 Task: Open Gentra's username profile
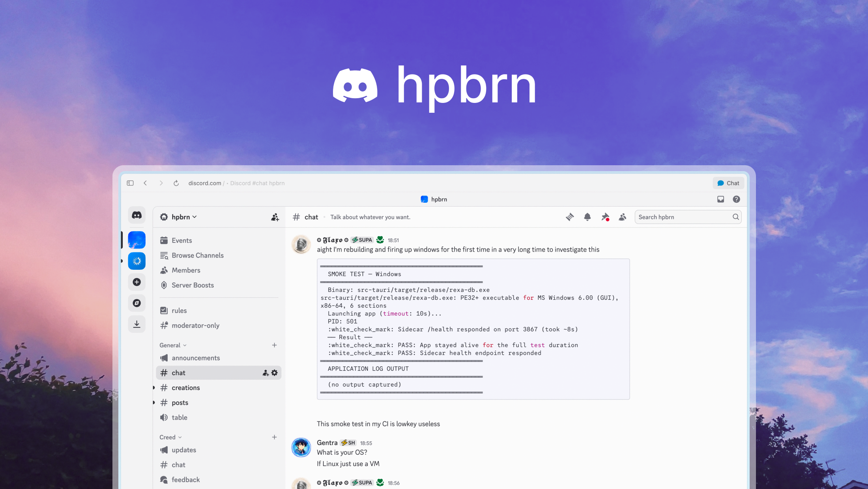click(x=327, y=443)
